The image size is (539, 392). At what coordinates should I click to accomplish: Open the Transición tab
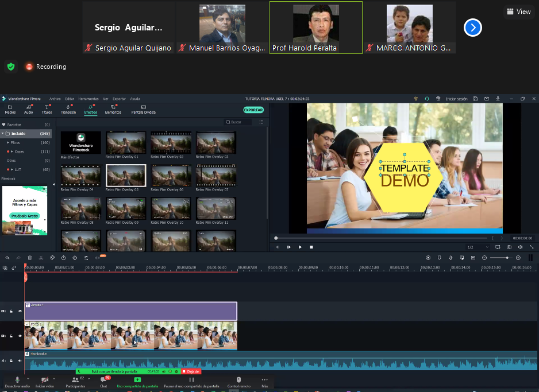coord(68,109)
